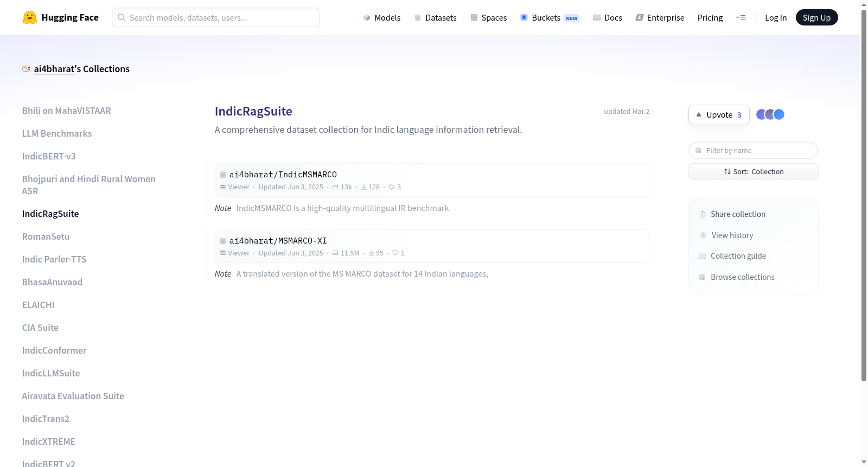
Task: Open the Bhili on MahaVISTAAR collection
Action: [x=67, y=111]
